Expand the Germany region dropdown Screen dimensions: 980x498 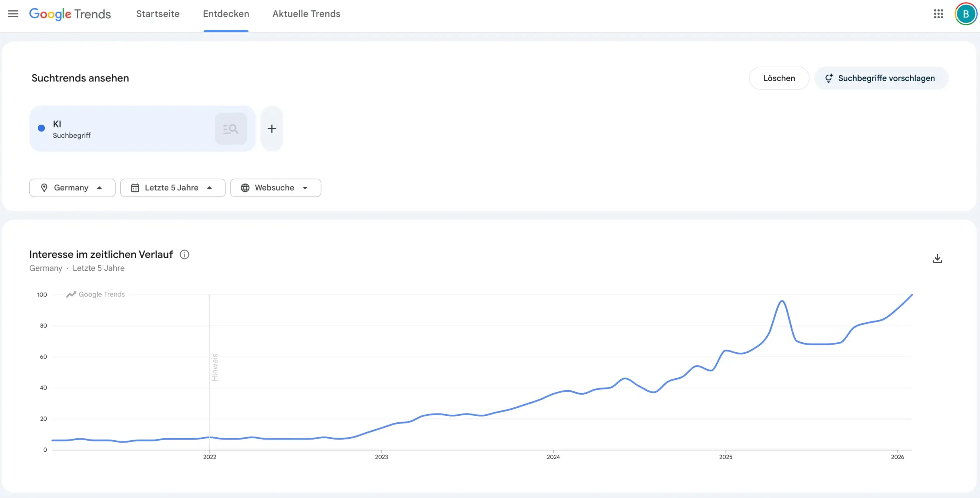[72, 188]
